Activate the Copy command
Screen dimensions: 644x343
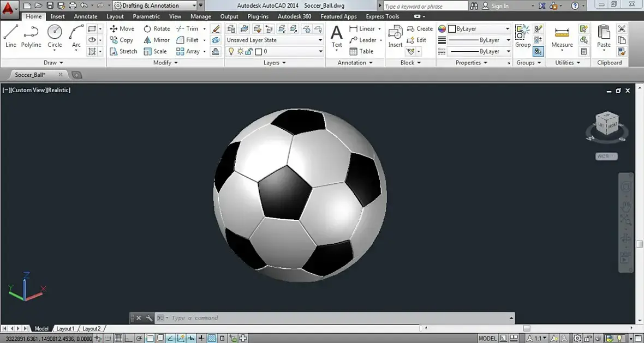[x=122, y=40]
